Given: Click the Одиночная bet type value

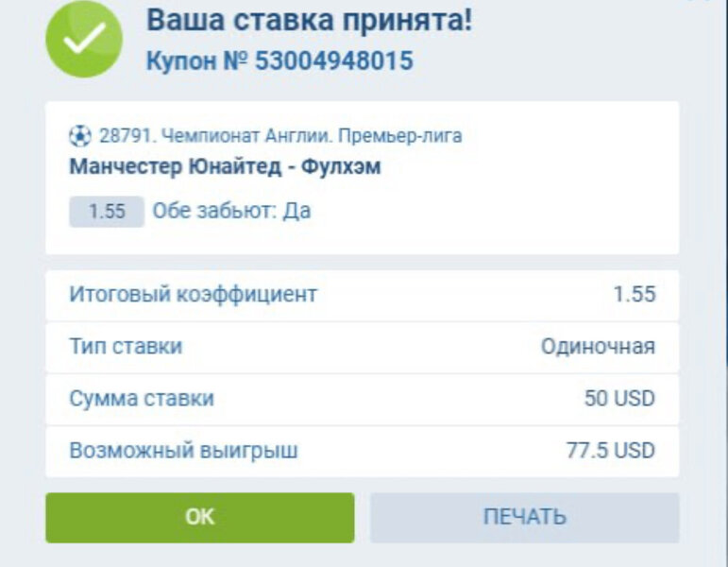Looking at the screenshot, I should (598, 347).
